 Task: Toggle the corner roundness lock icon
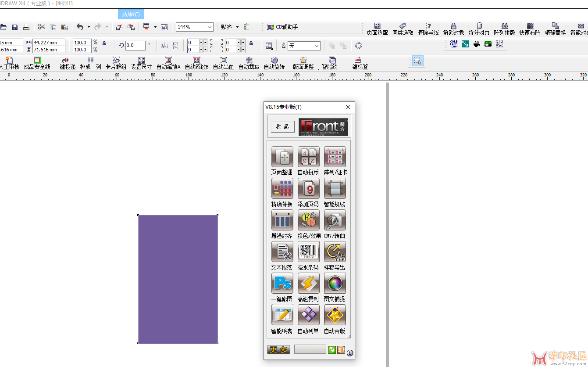coord(251,43)
